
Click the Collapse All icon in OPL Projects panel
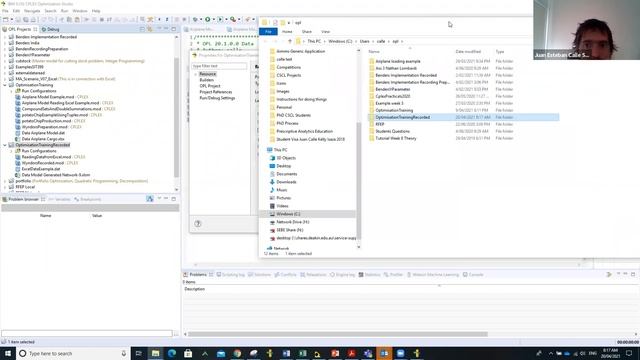coord(142,29)
